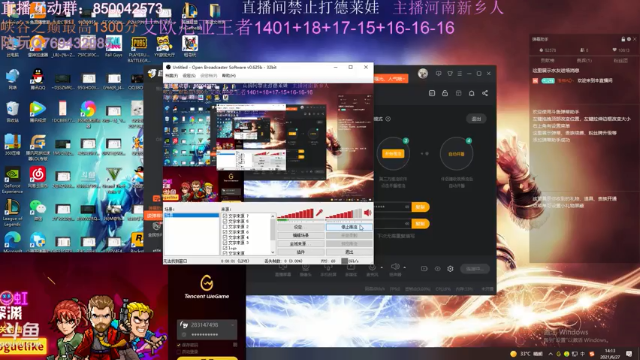640x360 pixels.
Task: Click the lock icon in 弹幕助手 panel
Action: [x=623, y=39]
